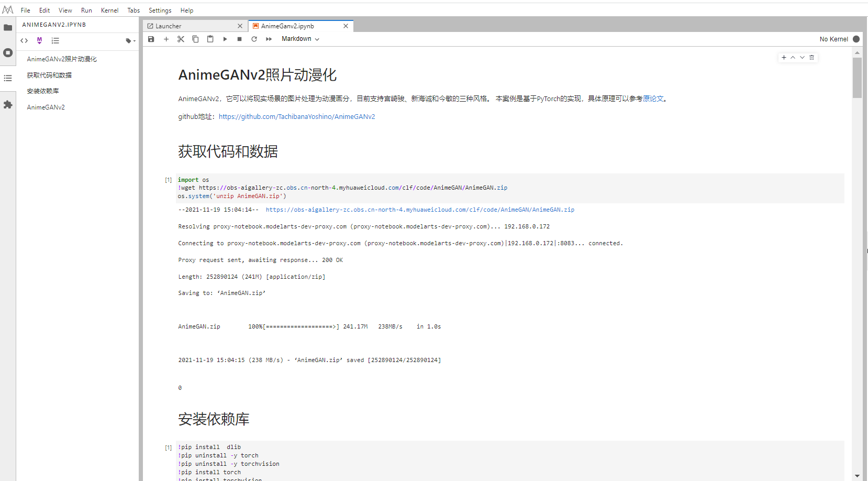Click the ModelArts logo in the menu bar
868x481 pixels.
click(x=8, y=10)
